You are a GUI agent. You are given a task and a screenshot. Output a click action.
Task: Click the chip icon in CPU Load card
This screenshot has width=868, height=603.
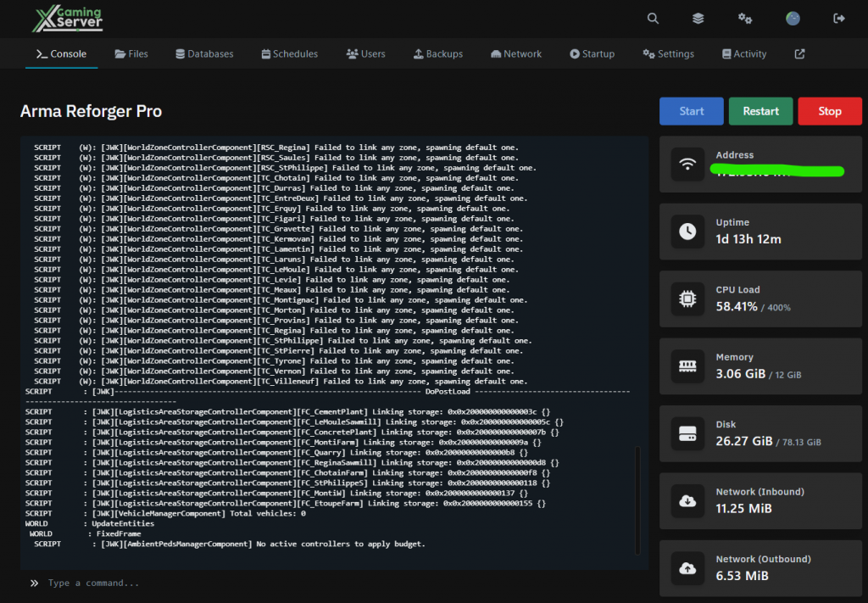coord(687,299)
